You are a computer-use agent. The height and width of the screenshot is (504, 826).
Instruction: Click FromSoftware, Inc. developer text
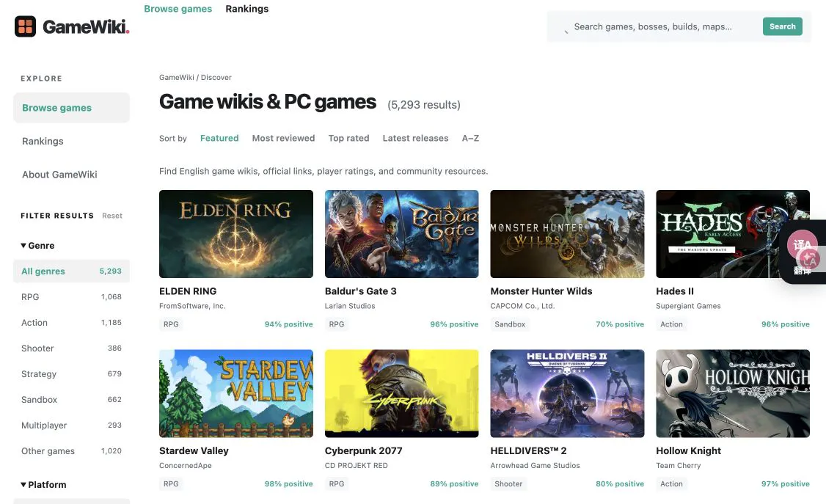coord(192,306)
